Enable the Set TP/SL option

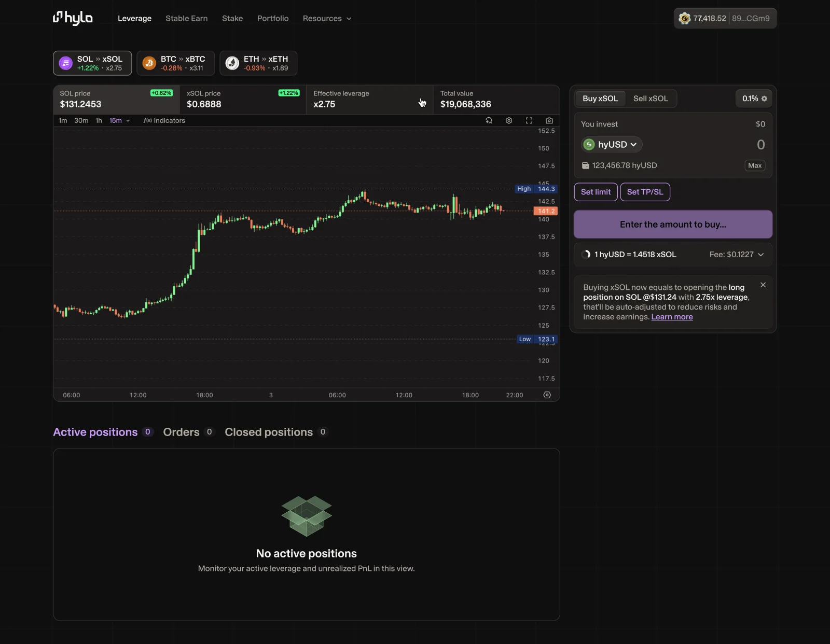tap(645, 192)
